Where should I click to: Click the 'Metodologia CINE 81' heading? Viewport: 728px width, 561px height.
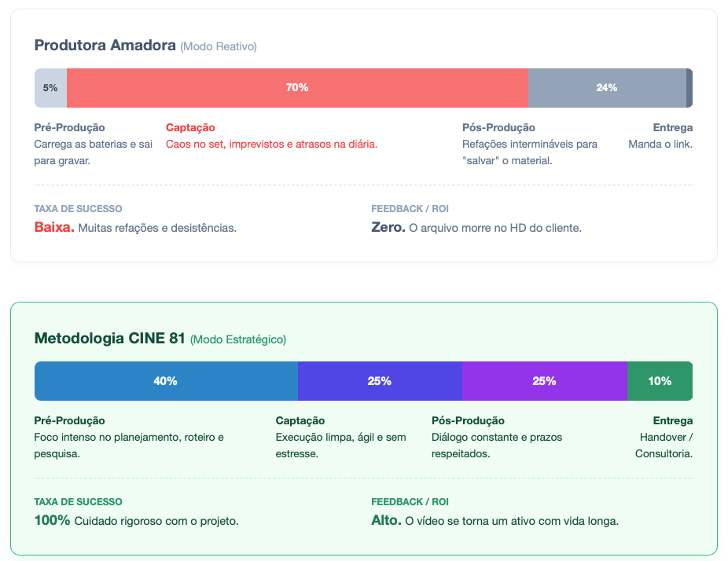tap(109, 339)
